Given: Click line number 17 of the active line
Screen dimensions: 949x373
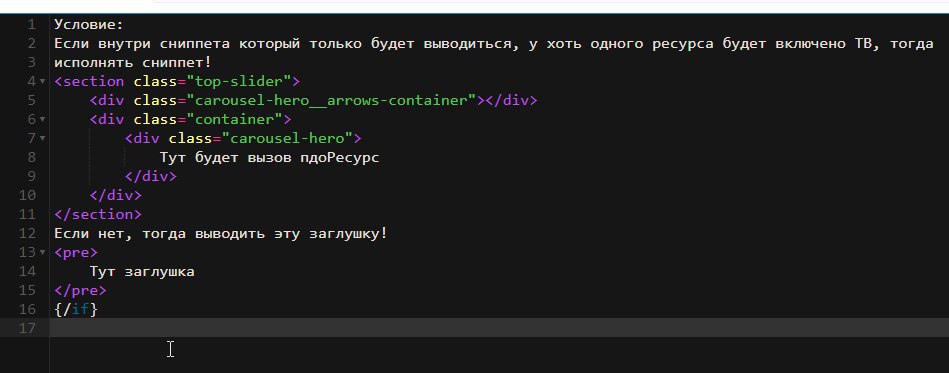Looking at the screenshot, I should 28,328.
